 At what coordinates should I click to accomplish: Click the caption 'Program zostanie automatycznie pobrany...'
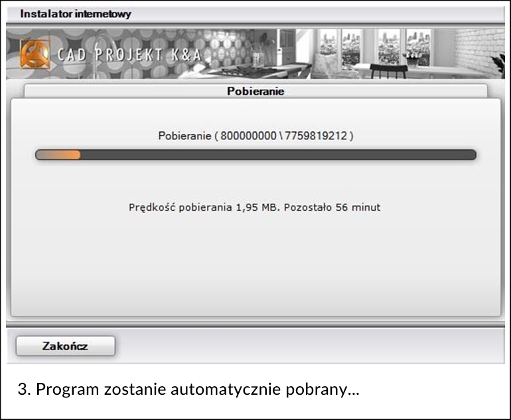pyautogui.click(x=198, y=389)
